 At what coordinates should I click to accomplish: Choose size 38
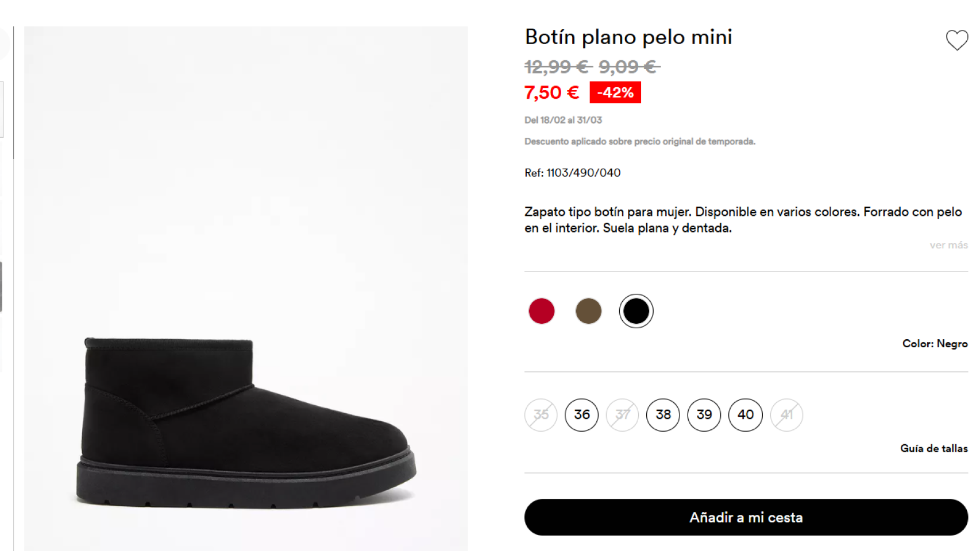pos(663,414)
